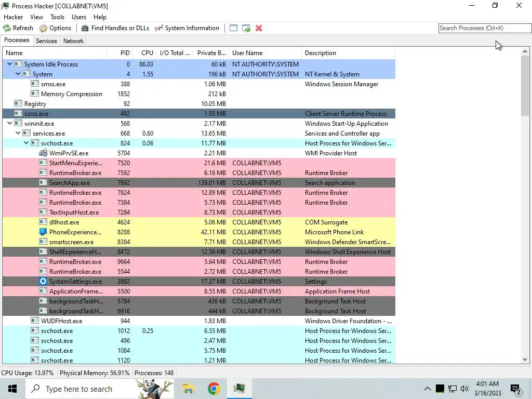Sort by the PID column header
532x399 pixels.
coord(119,53)
